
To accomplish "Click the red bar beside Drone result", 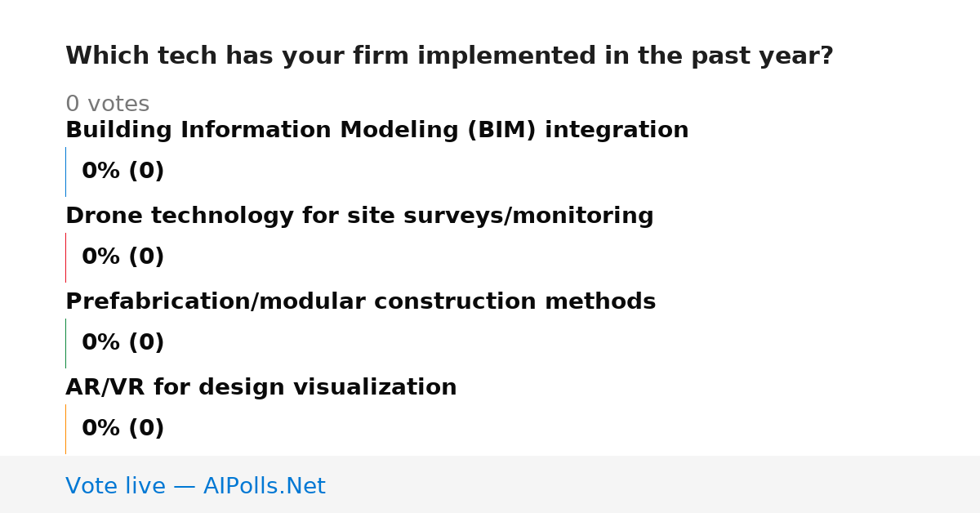I will [65, 257].
